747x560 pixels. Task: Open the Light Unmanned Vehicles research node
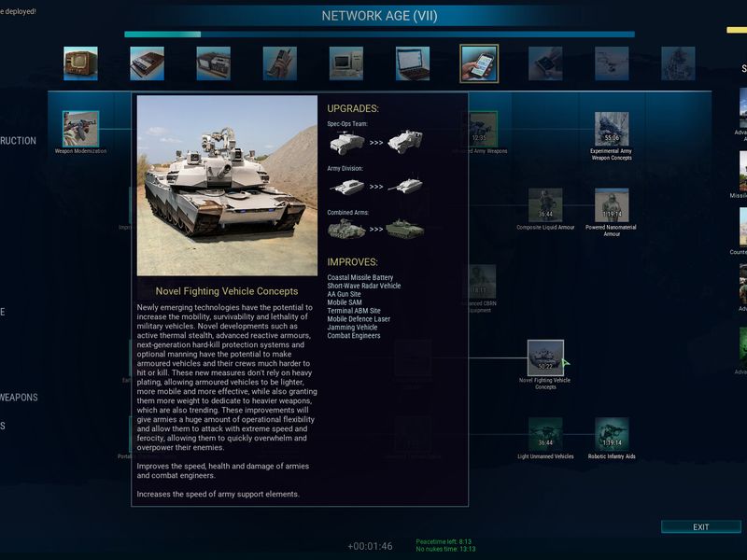(545, 434)
